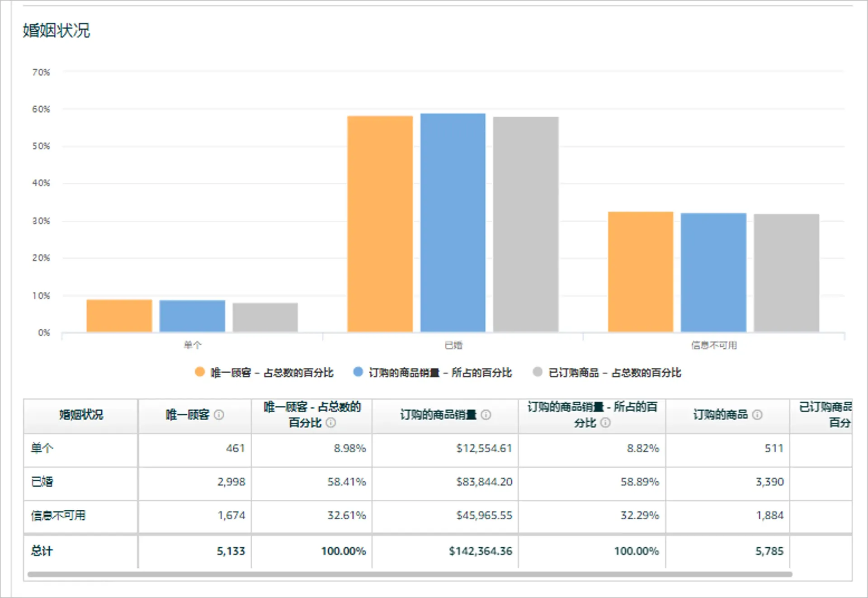Screen dimensions: 868x598
Task: Select the 信息不可用 row label
Action: [58, 515]
